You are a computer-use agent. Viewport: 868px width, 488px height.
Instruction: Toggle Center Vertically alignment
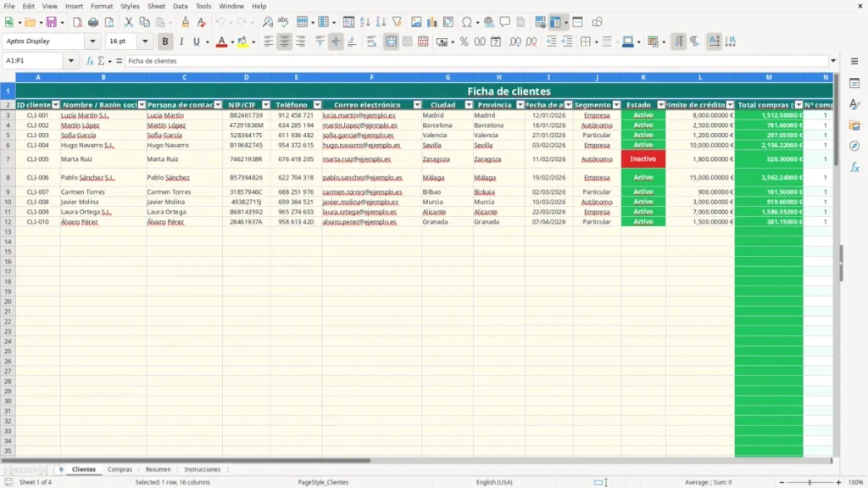[336, 42]
